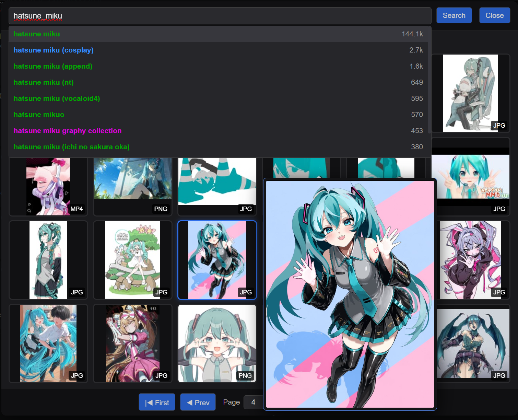Select the "hatsune mikuo" suggestion
518x420 pixels.
tap(218, 115)
